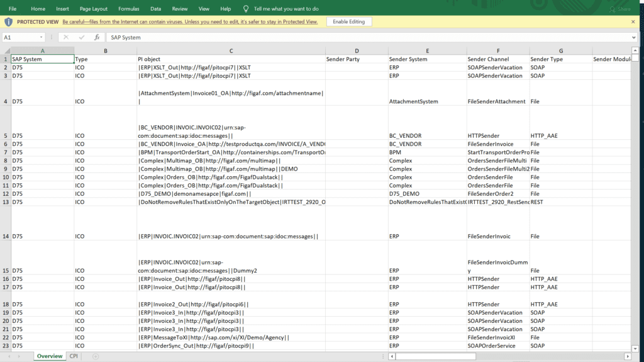Open the File menu
The width and height of the screenshot is (644, 362).
click(13, 9)
